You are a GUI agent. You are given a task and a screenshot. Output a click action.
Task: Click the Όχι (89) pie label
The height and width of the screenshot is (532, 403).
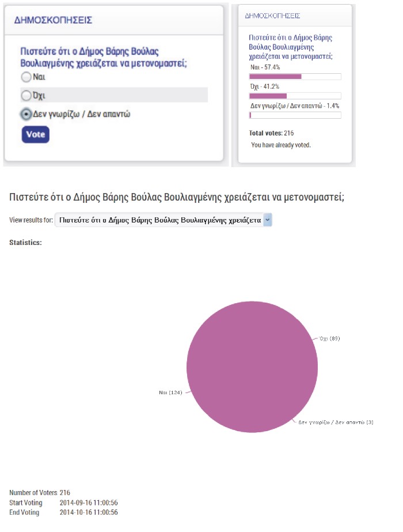click(x=329, y=338)
